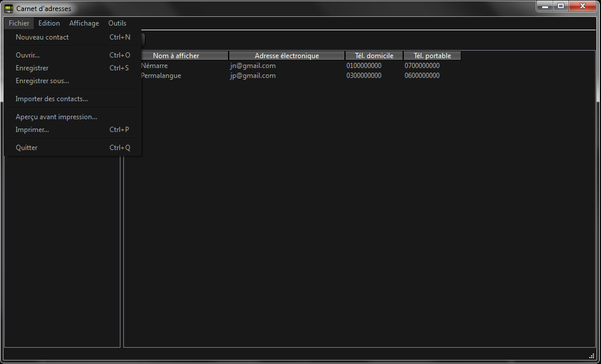Select Nouveau contact from the Fichier menu
This screenshot has height=364, width=601.
tap(42, 37)
